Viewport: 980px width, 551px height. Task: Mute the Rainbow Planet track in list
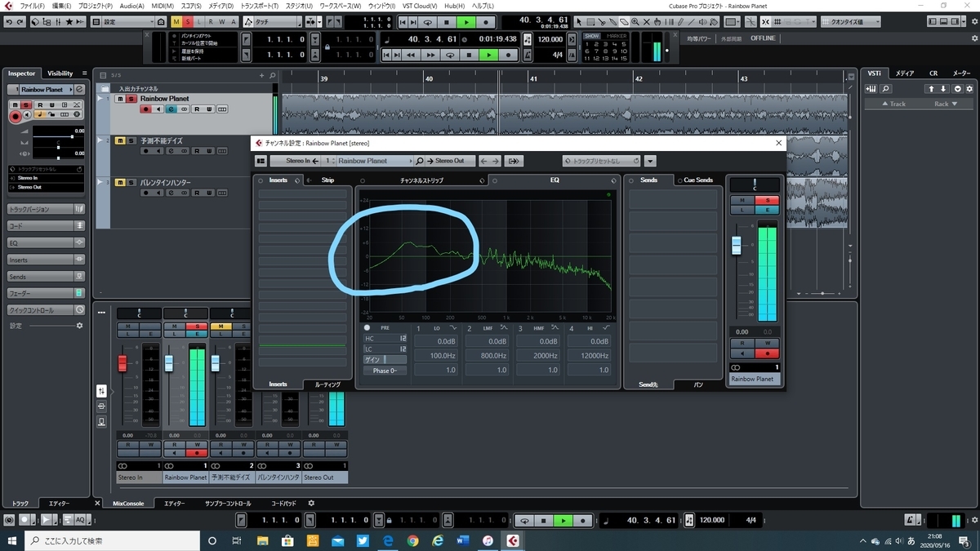[120, 99]
